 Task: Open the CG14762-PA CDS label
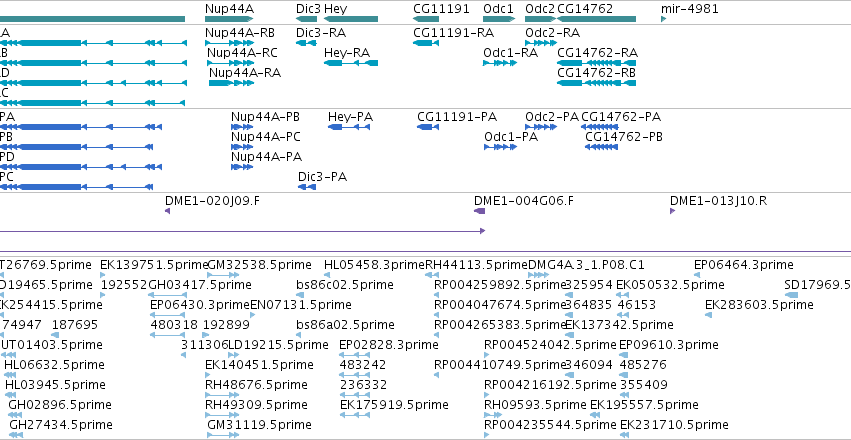621,117
